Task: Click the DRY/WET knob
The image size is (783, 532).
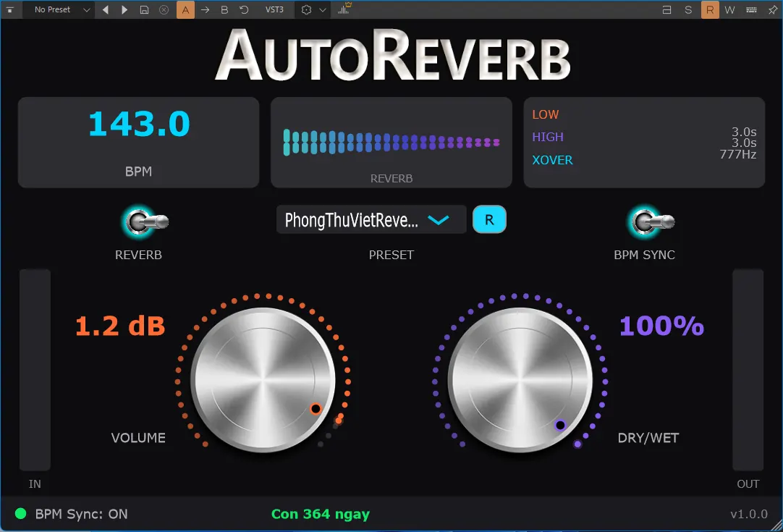Action: coord(520,380)
